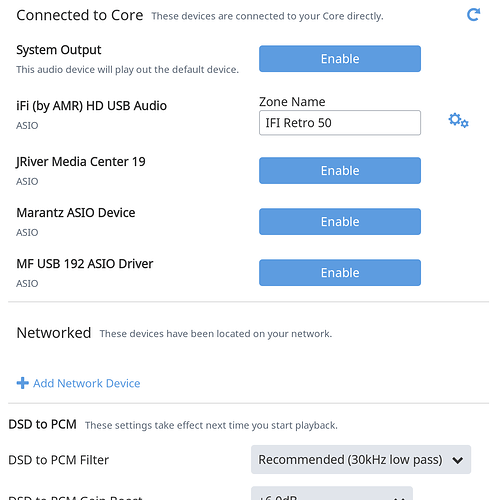
Task: Click chevron arrow beside Recommended 30kHz low pass
Action: point(458,460)
